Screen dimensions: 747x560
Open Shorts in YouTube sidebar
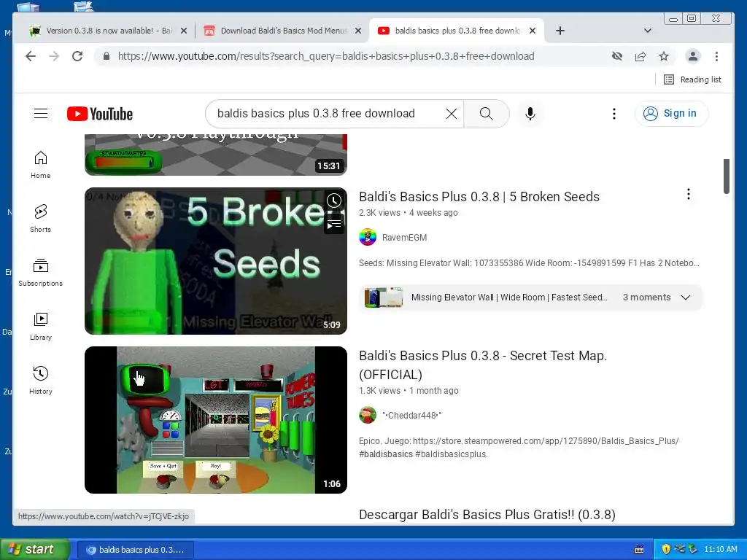pos(41,219)
